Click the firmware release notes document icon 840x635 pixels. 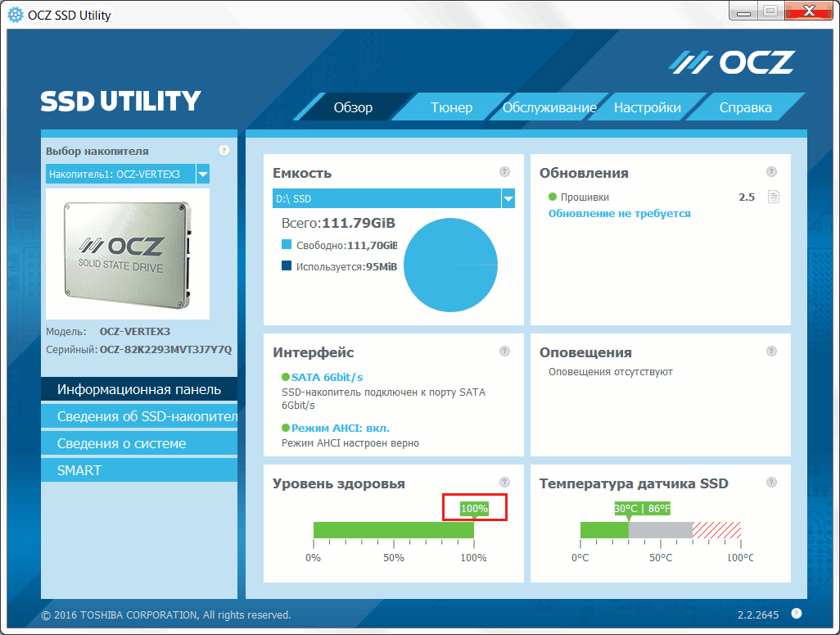point(773,197)
